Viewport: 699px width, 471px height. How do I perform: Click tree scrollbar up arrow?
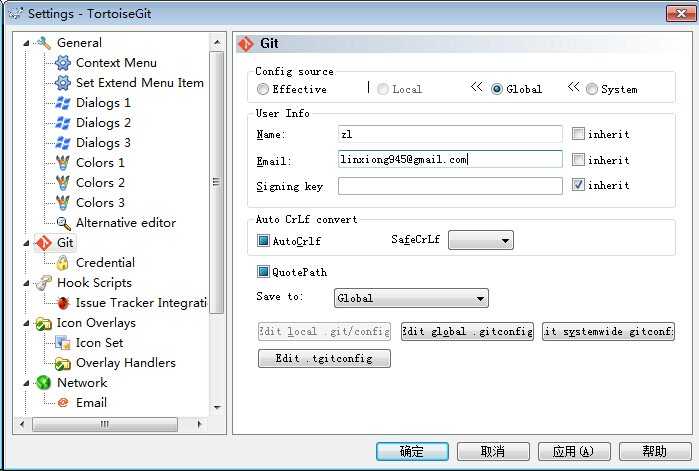(x=217, y=43)
